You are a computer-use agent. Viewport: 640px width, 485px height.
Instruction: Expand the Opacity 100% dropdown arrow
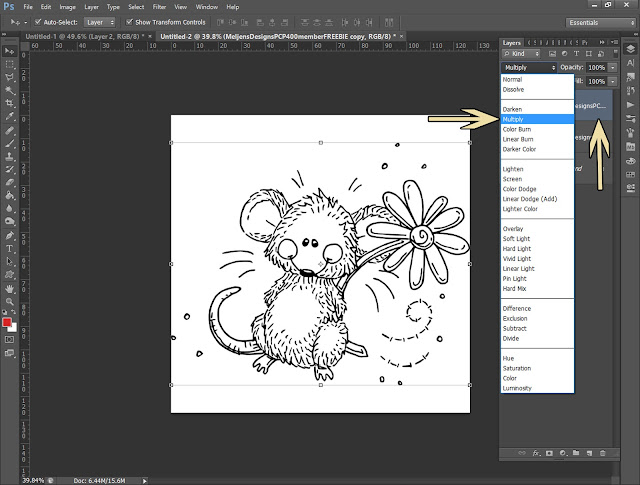click(610, 67)
